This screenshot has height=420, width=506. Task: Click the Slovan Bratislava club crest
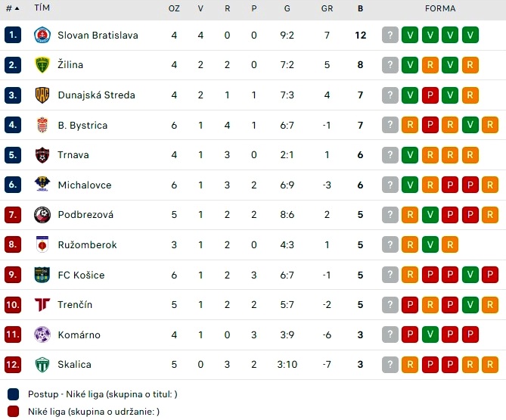point(42,35)
